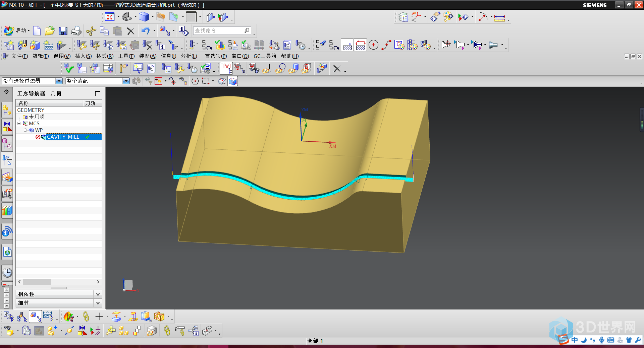Save the part with the floppy icon
The height and width of the screenshot is (348, 644).
tap(63, 31)
